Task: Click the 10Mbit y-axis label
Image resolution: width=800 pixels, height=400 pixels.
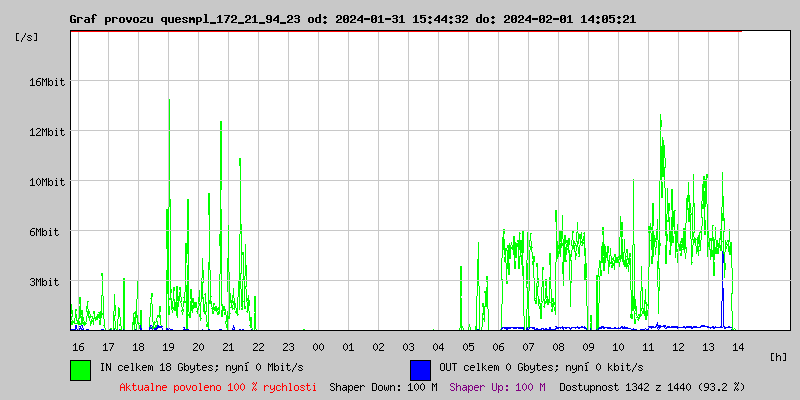Action: coord(46,182)
